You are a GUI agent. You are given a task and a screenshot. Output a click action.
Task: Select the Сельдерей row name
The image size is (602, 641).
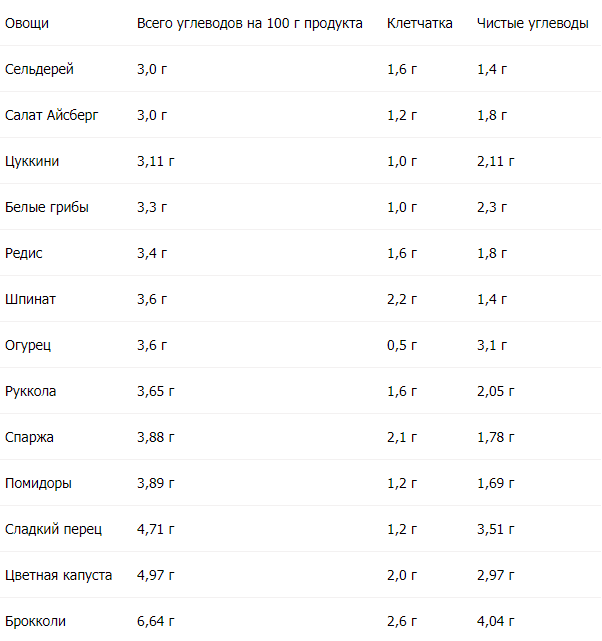tap(39, 69)
